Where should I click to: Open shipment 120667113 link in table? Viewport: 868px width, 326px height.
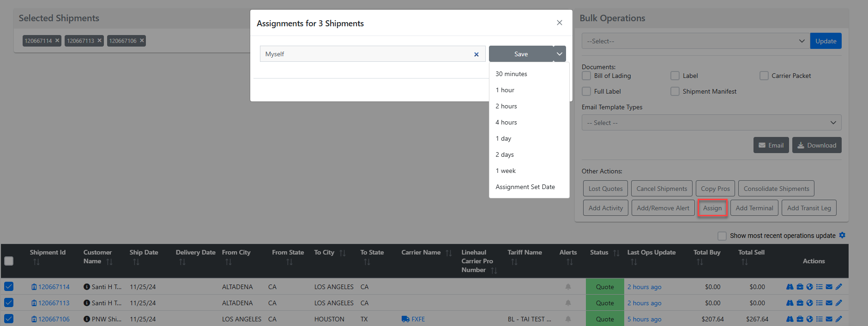(54, 303)
